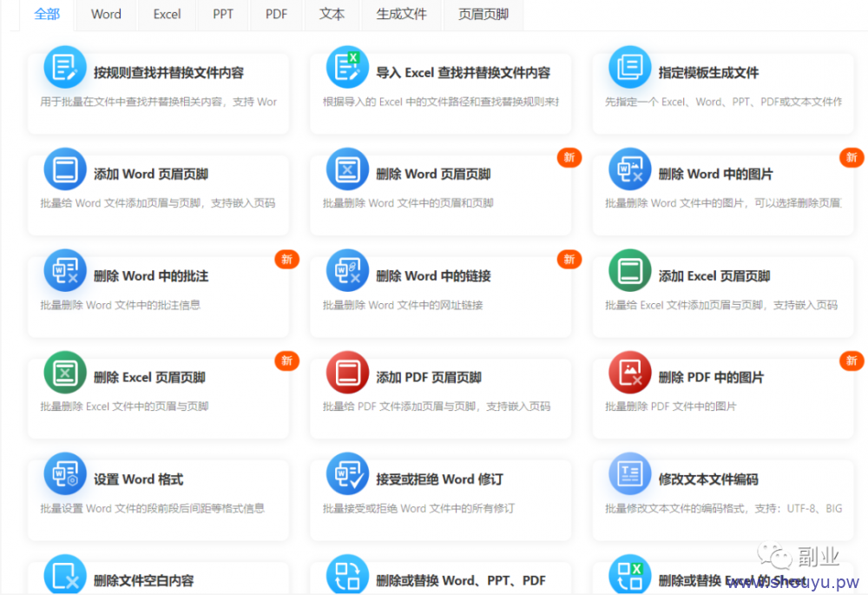Click the 删除 Word 中的批注 icon

pos(65,270)
